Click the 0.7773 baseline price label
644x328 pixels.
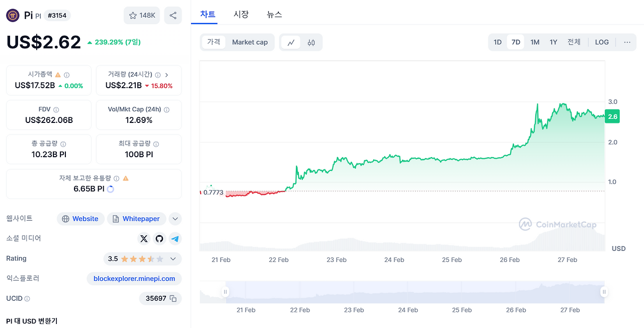click(x=213, y=192)
